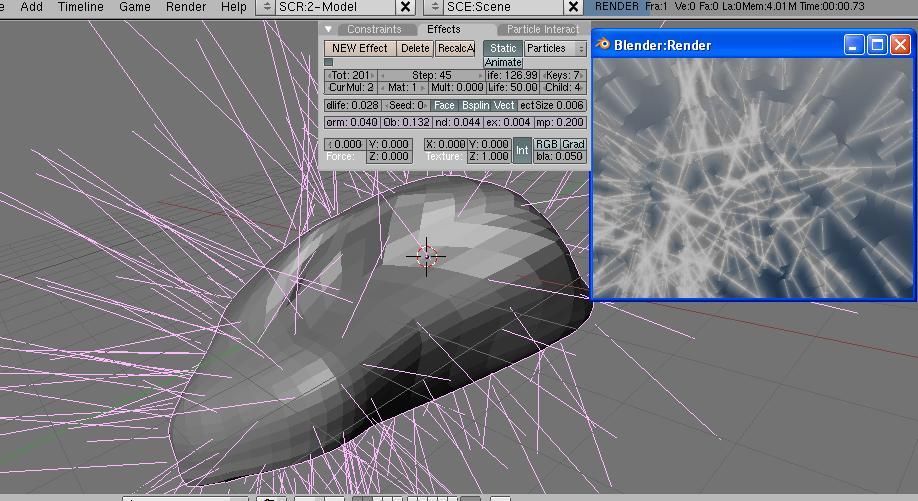Adjust the Texture Z: 1.000 field

pyautogui.click(x=489, y=156)
